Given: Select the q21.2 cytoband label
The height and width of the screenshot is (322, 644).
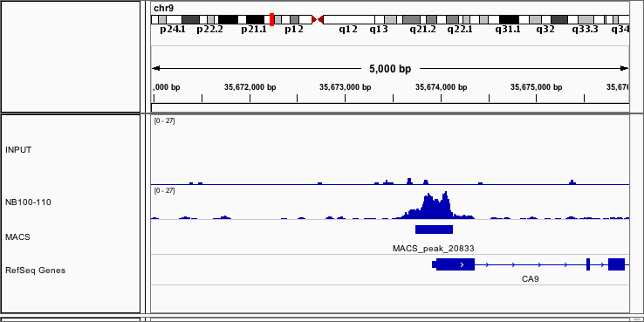Looking at the screenshot, I should click(x=422, y=30).
